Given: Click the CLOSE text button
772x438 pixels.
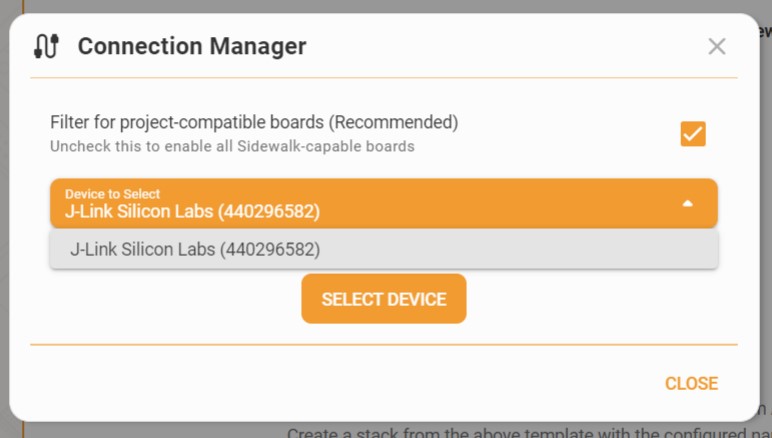Looking at the screenshot, I should pos(691,384).
